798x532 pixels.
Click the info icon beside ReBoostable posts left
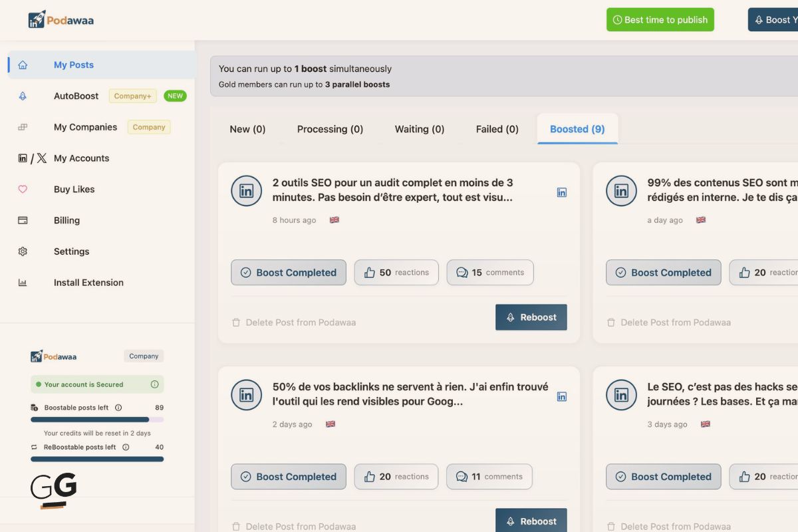[x=126, y=448]
